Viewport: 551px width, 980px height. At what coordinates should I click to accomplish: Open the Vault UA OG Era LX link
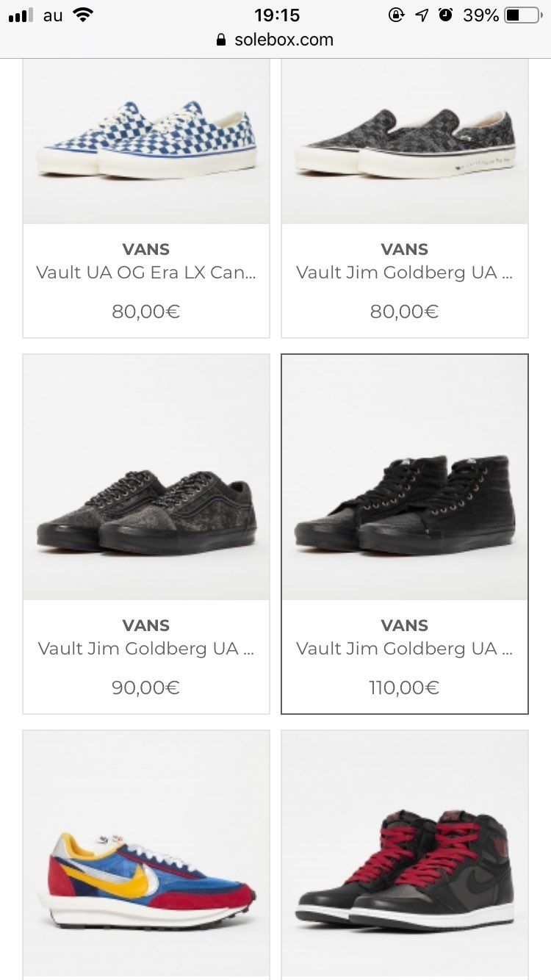146,273
